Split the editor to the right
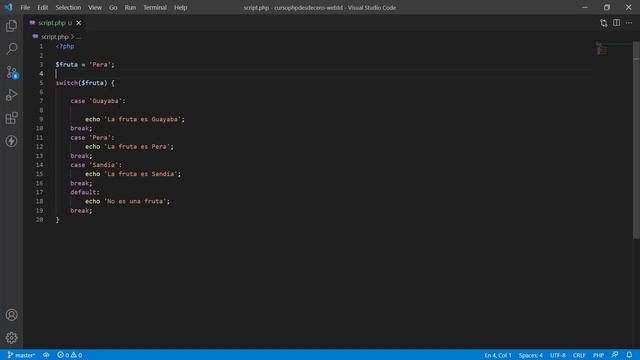 [x=616, y=23]
